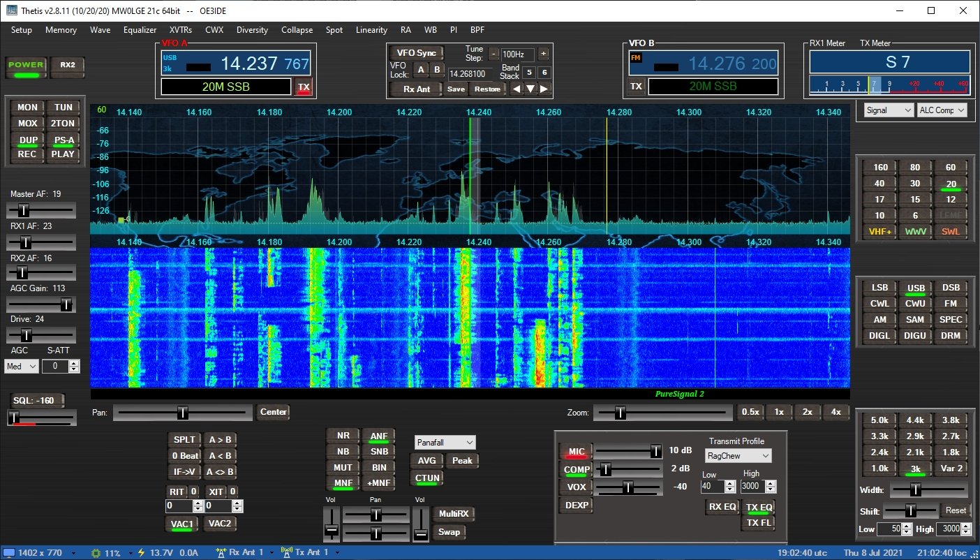Select the 40 meter band button
This screenshot has height=560, width=980.
pos(879,184)
